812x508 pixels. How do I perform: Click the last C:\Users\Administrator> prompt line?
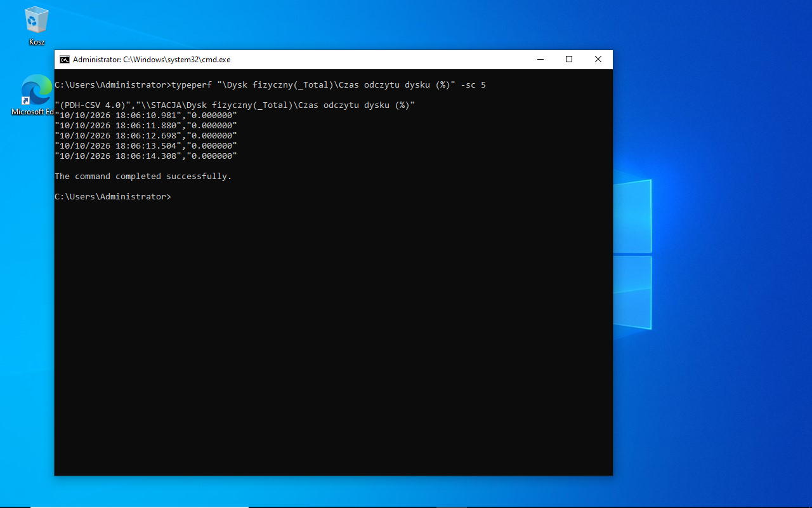coord(113,196)
